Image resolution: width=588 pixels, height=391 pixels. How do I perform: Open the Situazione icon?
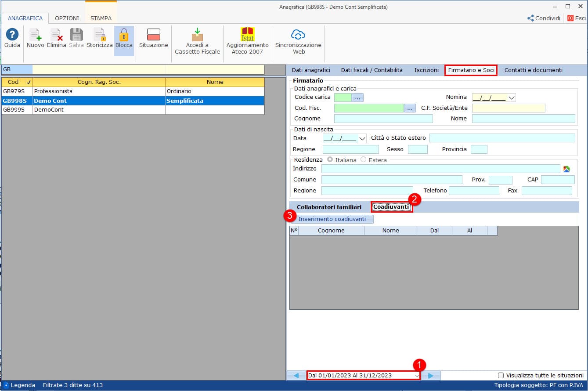[x=154, y=35]
